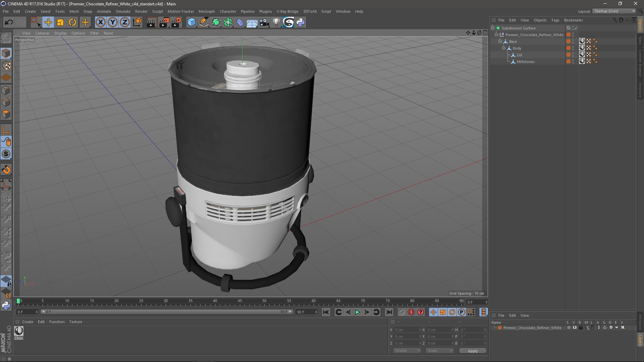Screen dimensions: 644x362
Task: Toggle Y axis lock
Action: pos(113,22)
